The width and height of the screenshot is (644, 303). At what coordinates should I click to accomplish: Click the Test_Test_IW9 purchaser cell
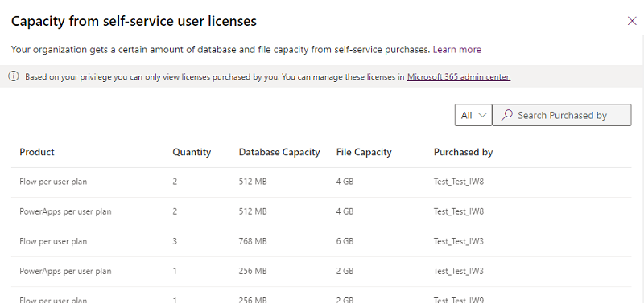[458, 300]
